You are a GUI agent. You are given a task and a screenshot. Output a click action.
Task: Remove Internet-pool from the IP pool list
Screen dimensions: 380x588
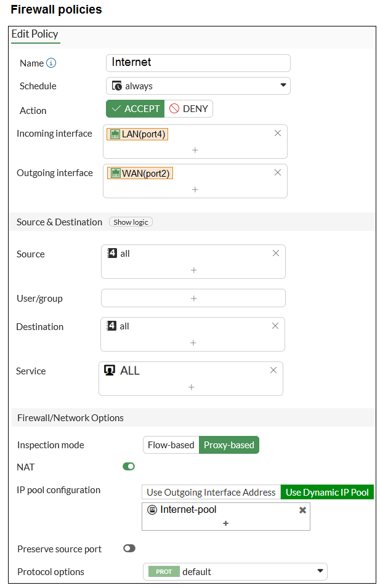(x=303, y=510)
